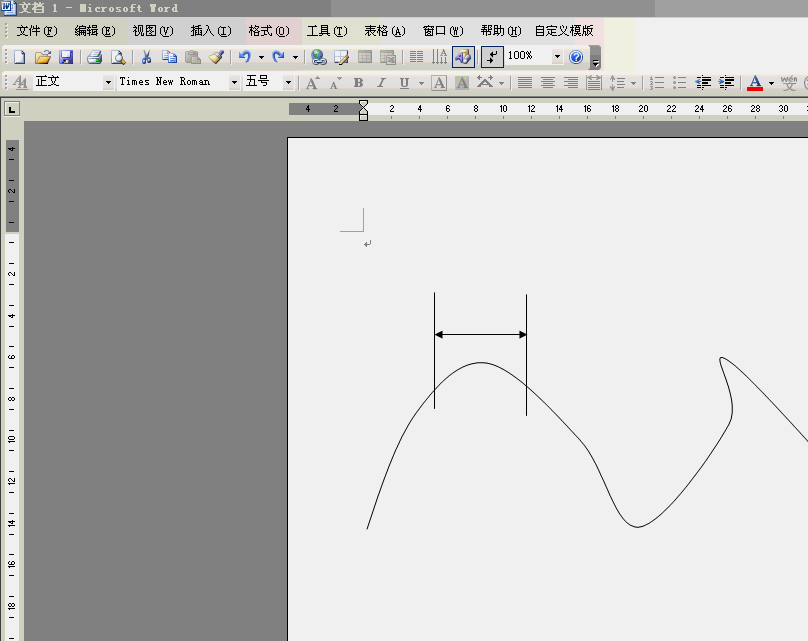This screenshot has width=808, height=641.
Task: Open the undo history dropdown arrow
Action: click(261, 57)
